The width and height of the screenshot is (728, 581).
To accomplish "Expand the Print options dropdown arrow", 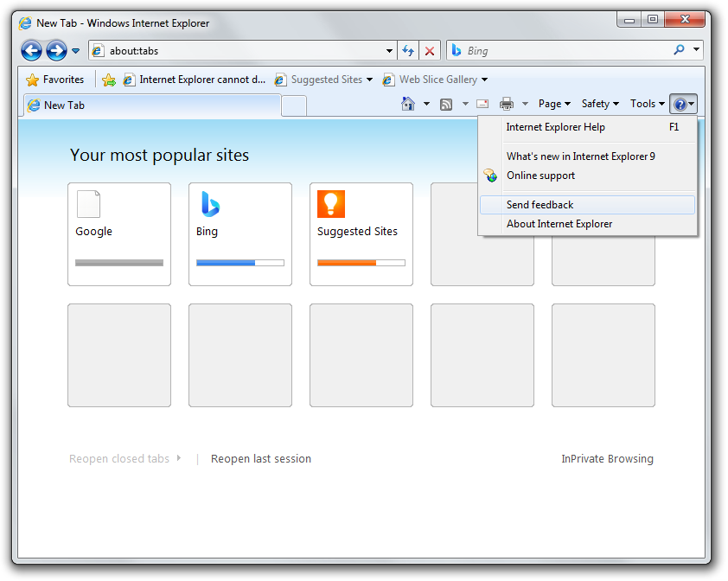I will (525, 104).
